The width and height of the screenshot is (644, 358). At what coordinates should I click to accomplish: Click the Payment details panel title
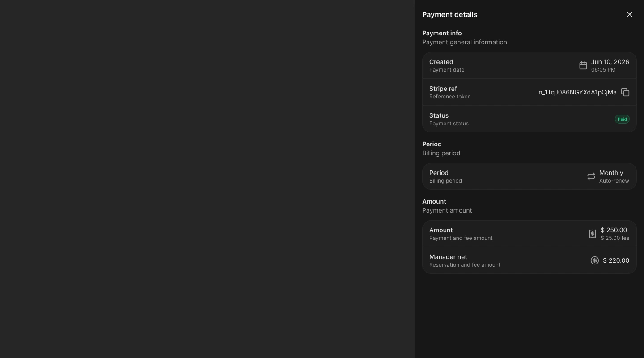[449, 14]
